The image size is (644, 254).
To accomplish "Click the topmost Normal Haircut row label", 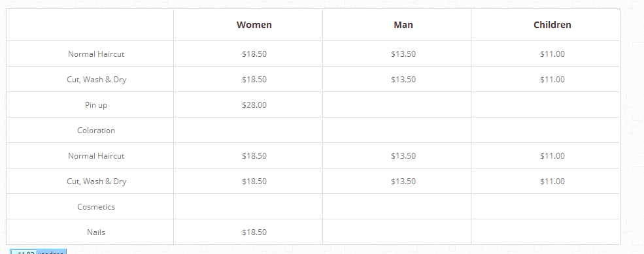I will 96,54.
